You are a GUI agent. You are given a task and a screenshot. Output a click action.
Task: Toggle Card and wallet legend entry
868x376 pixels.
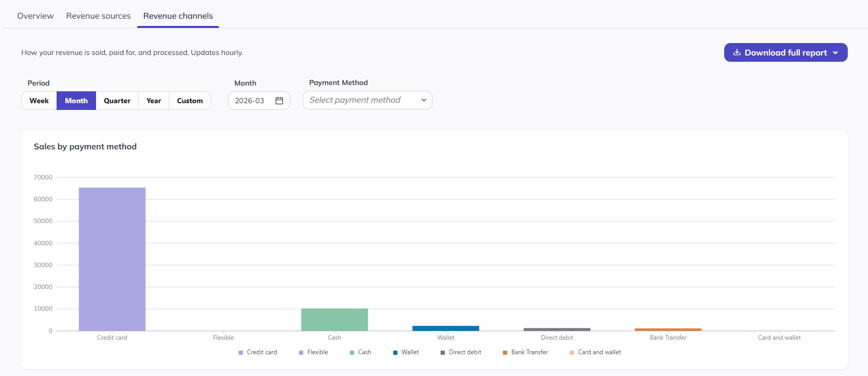click(595, 352)
